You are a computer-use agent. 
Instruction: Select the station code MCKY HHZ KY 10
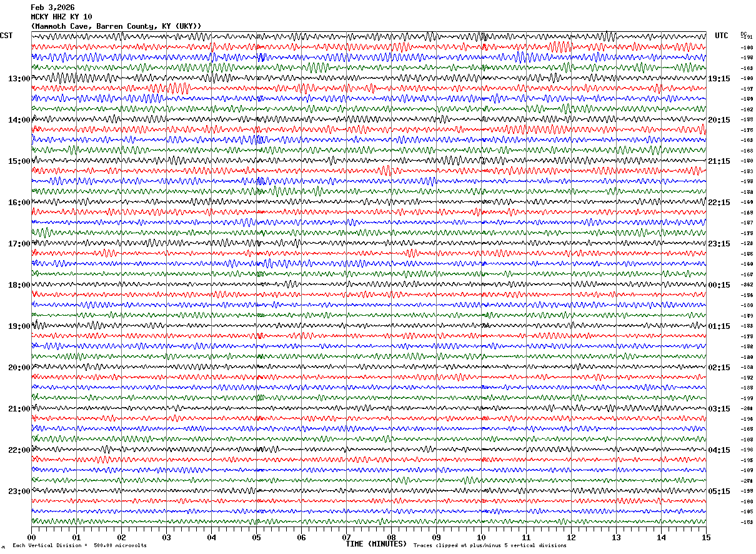click(61, 17)
